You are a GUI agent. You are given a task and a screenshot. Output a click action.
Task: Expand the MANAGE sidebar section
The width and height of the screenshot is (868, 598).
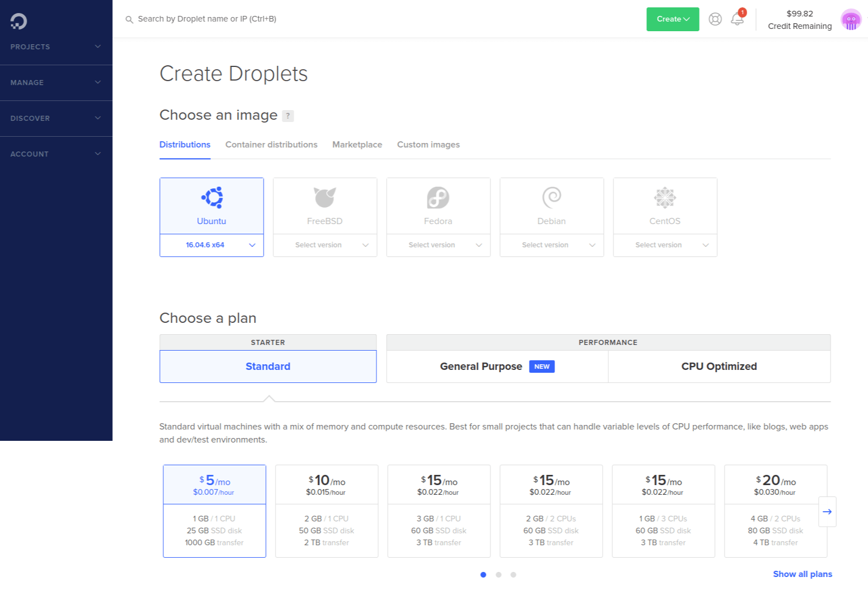coord(56,82)
